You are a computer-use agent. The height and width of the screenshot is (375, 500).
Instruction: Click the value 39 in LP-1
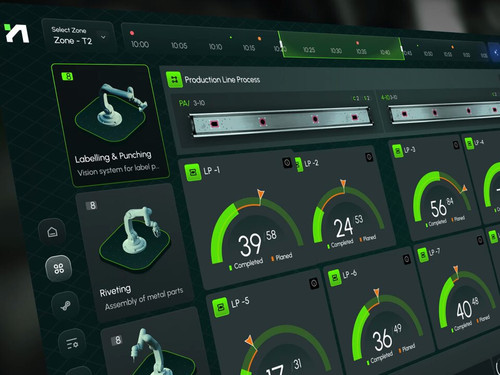(x=250, y=245)
